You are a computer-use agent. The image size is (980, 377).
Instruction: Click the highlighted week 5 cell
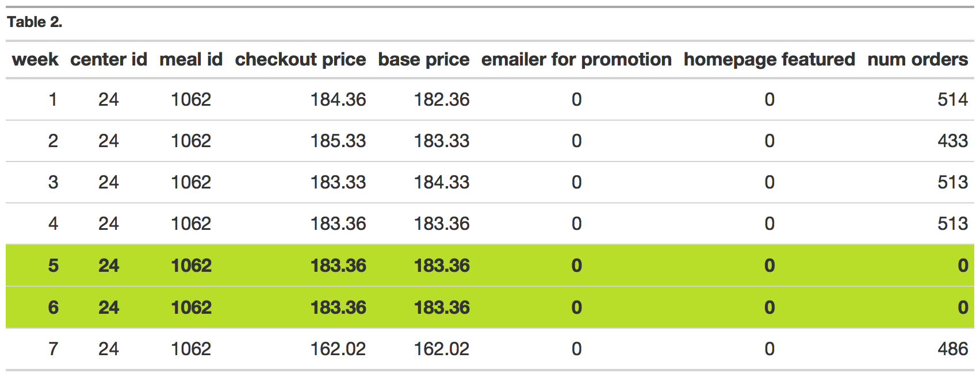coord(53,266)
